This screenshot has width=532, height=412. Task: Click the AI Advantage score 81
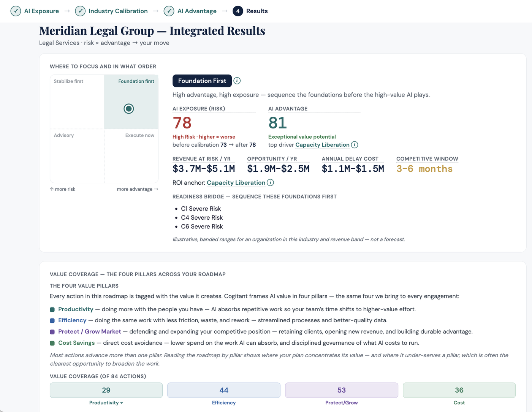pyautogui.click(x=278, y=123)
